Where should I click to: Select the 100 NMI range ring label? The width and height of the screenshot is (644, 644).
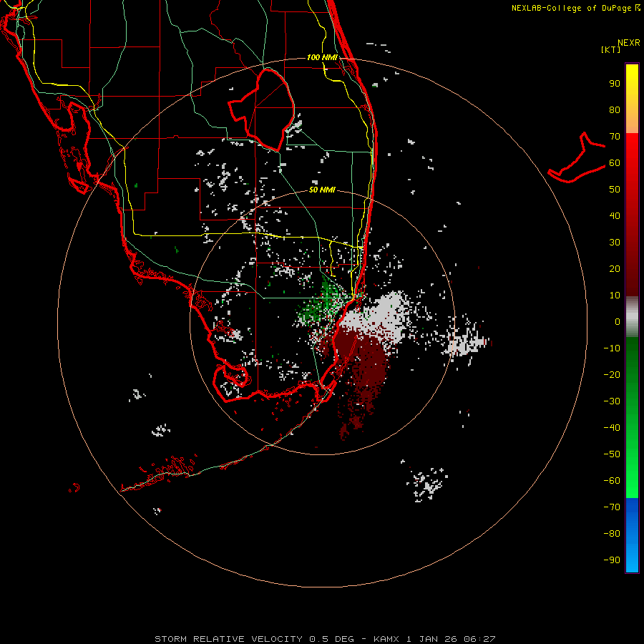pos(322,57)
